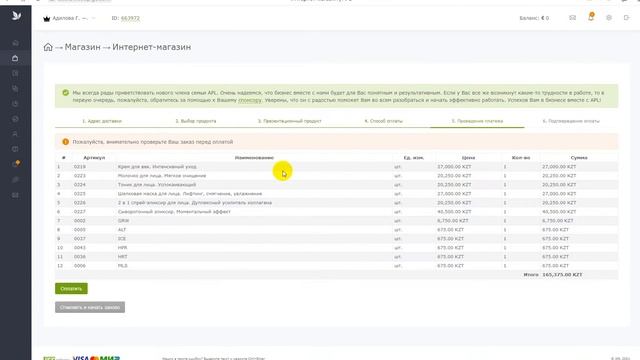The height and width of the screenshot is (360, 640).
Task: Click the Интернет-магазин page title
Action: click(151, 47)
